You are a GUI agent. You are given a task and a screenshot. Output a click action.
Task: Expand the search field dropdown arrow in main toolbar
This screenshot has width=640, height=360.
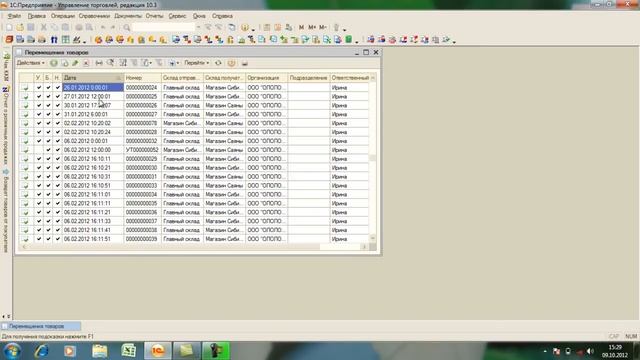(198, 27)
